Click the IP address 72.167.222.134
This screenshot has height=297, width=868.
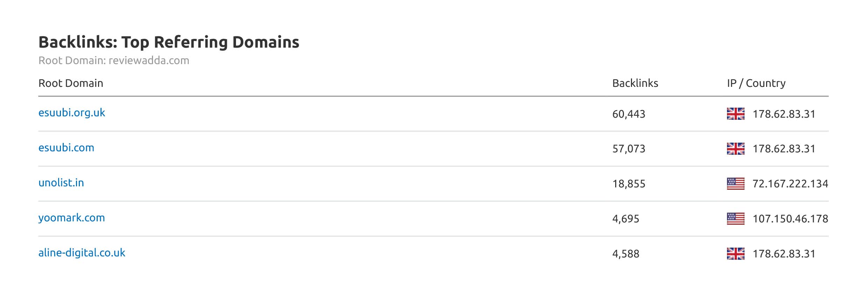[x=790, y=184]
